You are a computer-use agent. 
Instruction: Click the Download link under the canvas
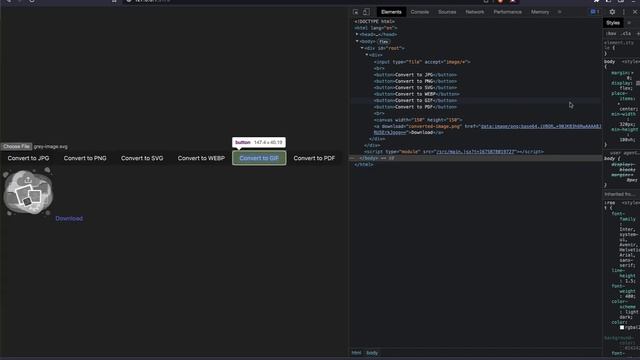pyautogui.click(x=69, y=219)
